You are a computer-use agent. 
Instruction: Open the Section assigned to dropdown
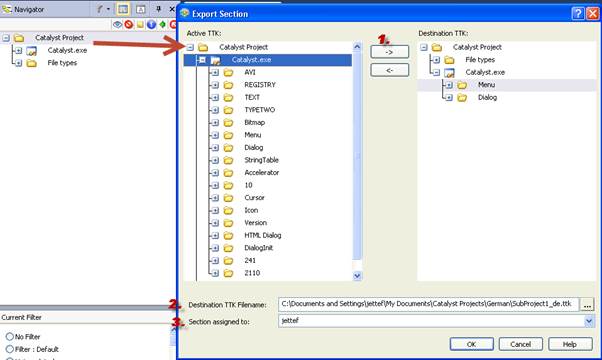589,321
